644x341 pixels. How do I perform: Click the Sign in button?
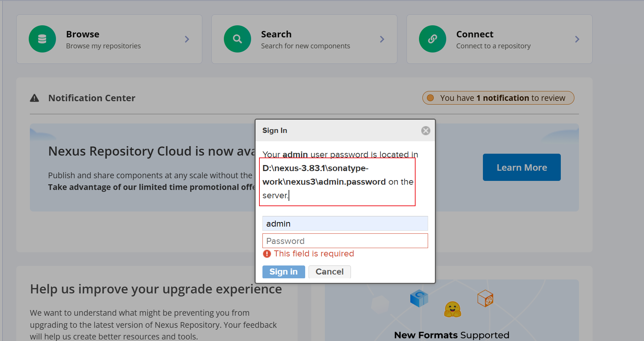click(x=284, y=272)
